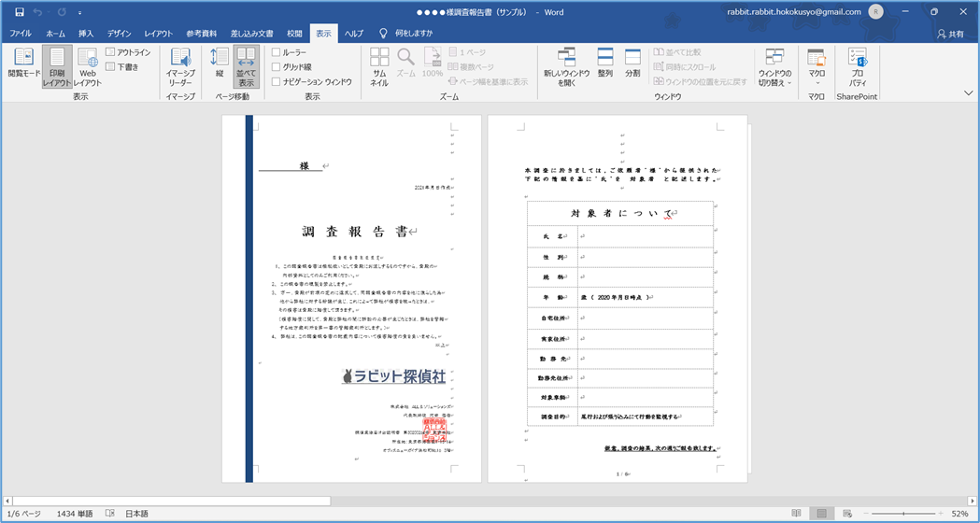Check the ナビゲーション ウィンドウ option
980x523 pixels.
[277, 82]
